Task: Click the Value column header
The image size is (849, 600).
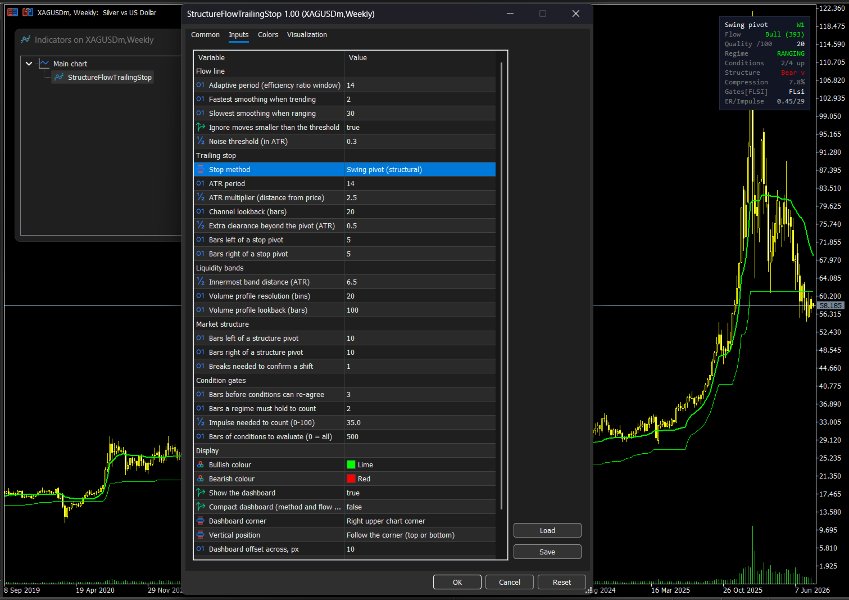Action: click(420, 57)
